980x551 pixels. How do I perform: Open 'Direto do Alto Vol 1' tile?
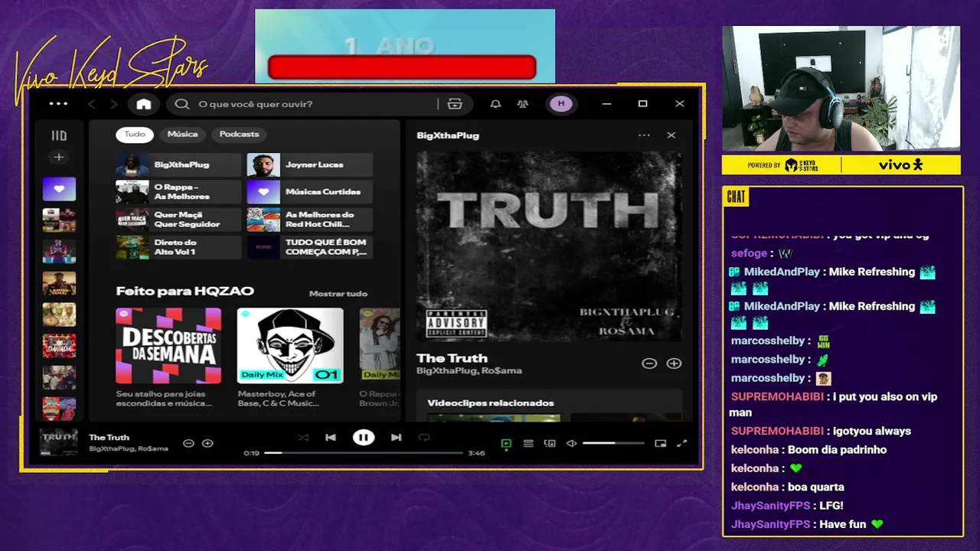tap(178, 247)
